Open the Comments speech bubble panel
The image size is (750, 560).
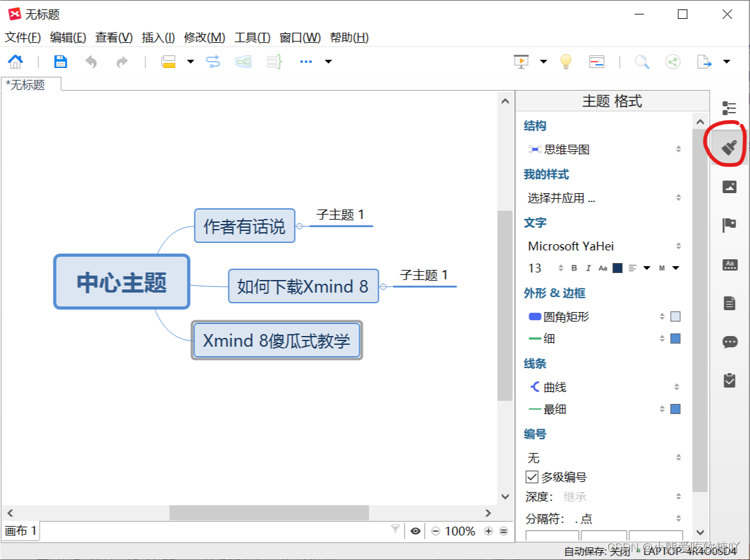coord(729,342)
